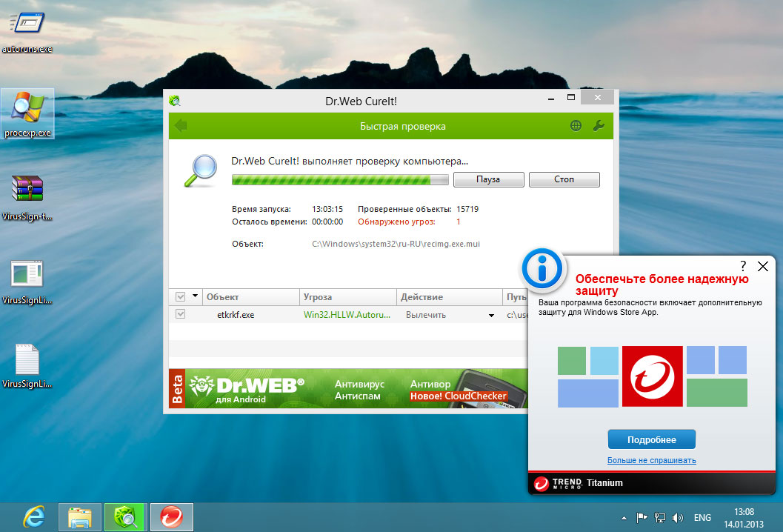Expand dropdown arrow beside header checkbox
This screenshot has width=783, height=532.
coord(196,296)
